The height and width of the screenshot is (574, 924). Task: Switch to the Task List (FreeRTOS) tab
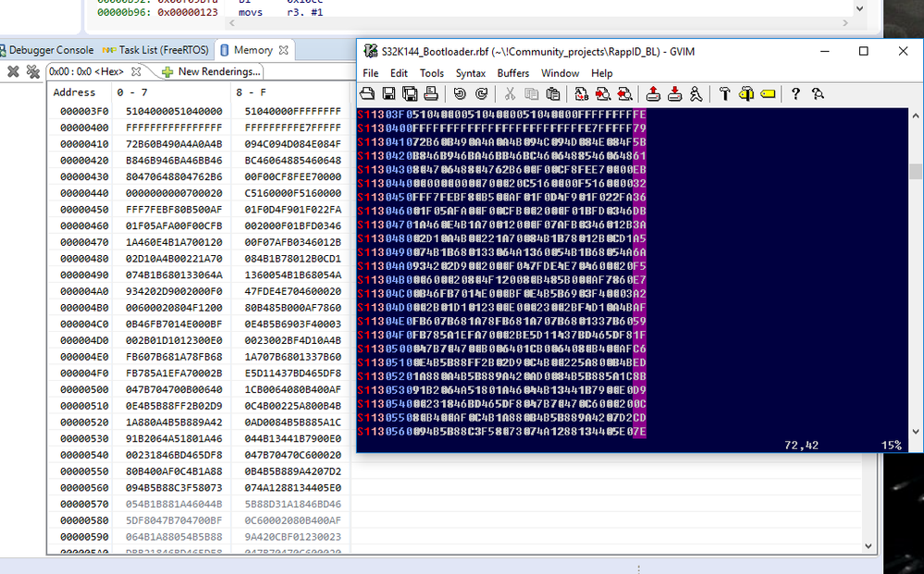point(155,50)
